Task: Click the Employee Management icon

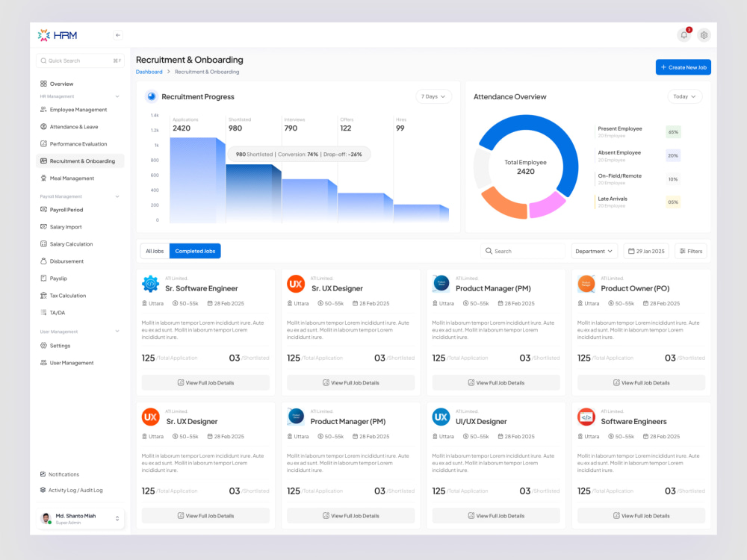Action: point(43,110)
